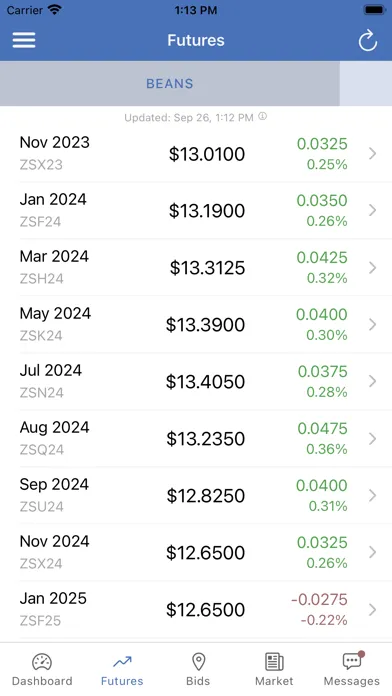The width and height of the screenshot is (392, 696).
Task: Switch to the next commodity tab right of BEANS
Action: pyautogui.click(x=366, y=83)
